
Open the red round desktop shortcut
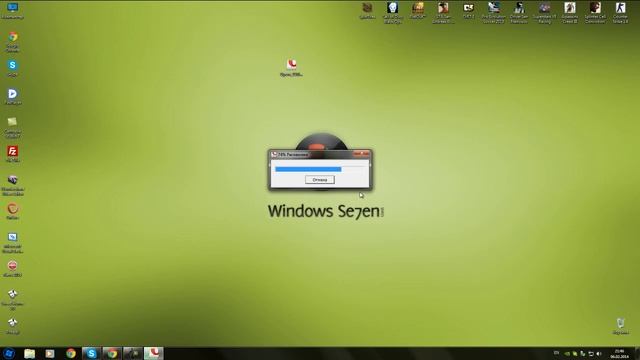[13, 269]
